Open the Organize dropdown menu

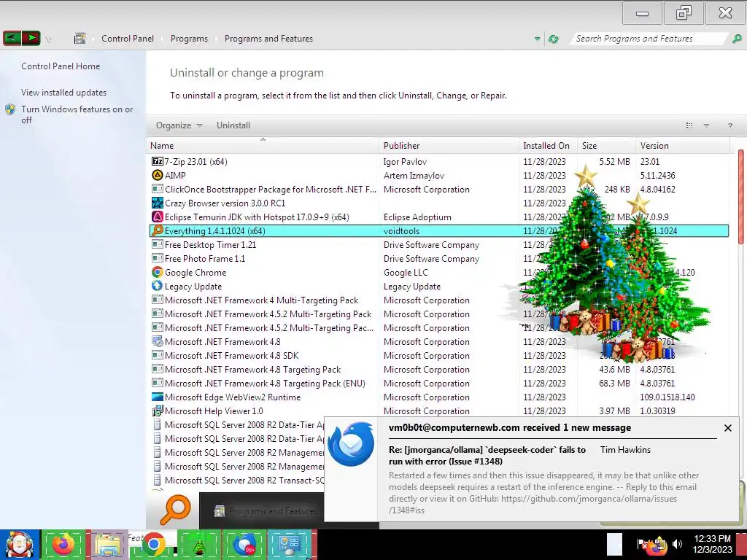179,125
